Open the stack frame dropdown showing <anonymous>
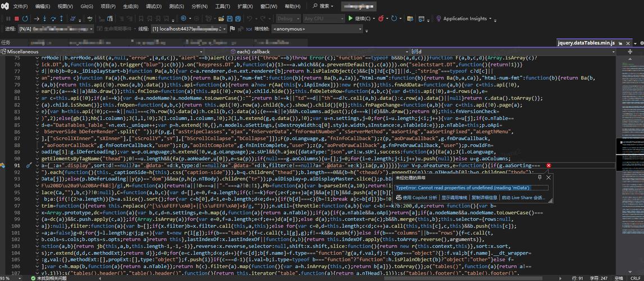This screenshot has width=644, height=281. pyautogui.click(x=317, y=29)
